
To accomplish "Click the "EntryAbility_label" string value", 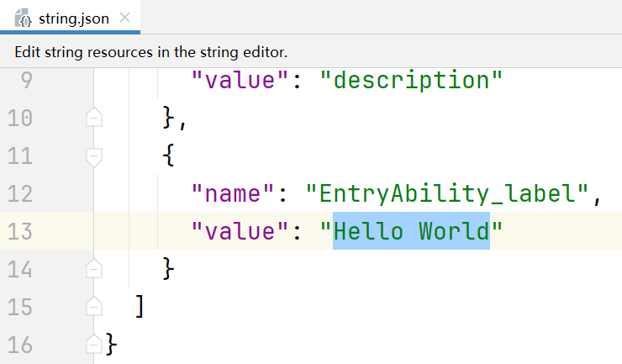I will pyautogui.click(x=447, y=193).
